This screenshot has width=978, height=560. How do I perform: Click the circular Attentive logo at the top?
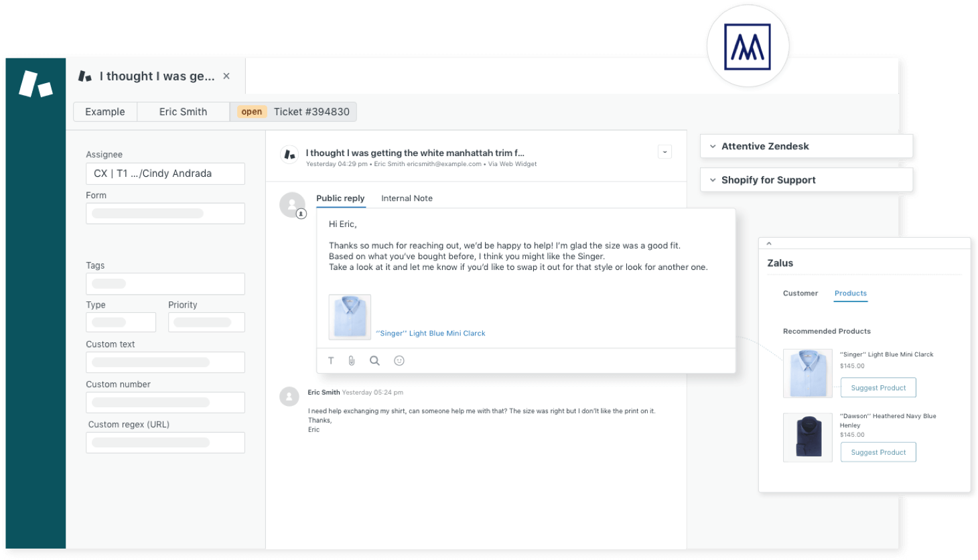point(748,45)
